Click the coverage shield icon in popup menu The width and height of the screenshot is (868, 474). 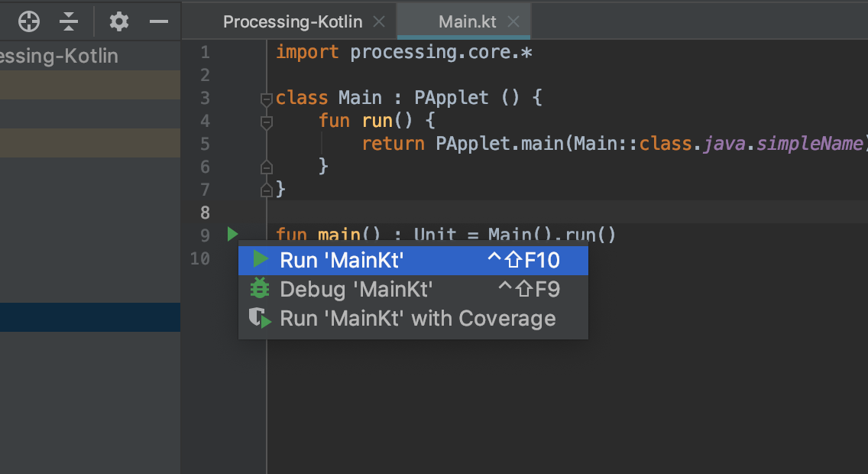[260, 318]
